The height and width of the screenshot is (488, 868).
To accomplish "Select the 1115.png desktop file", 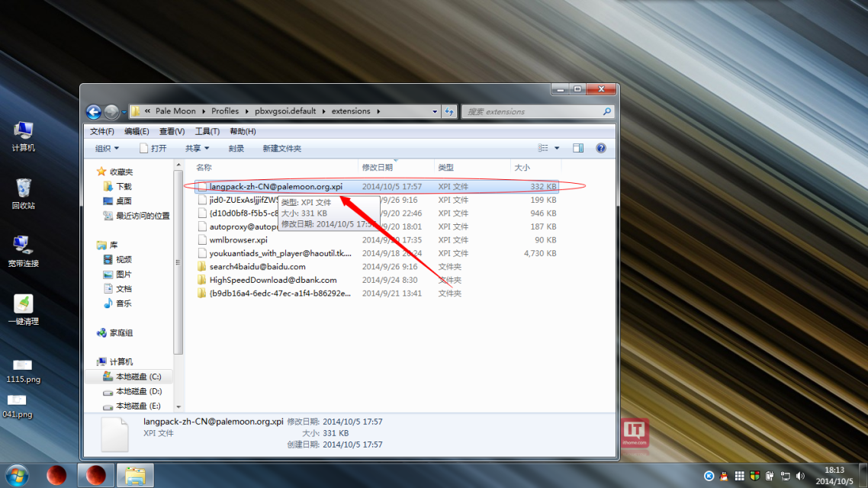I will tap(23, 371).
